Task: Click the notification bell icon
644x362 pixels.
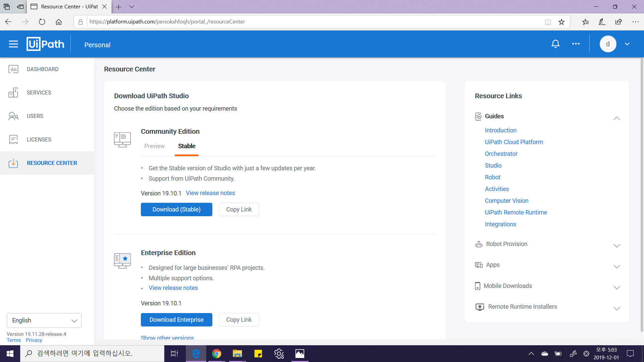Action: pyautogui.click(x=555, y=44)
